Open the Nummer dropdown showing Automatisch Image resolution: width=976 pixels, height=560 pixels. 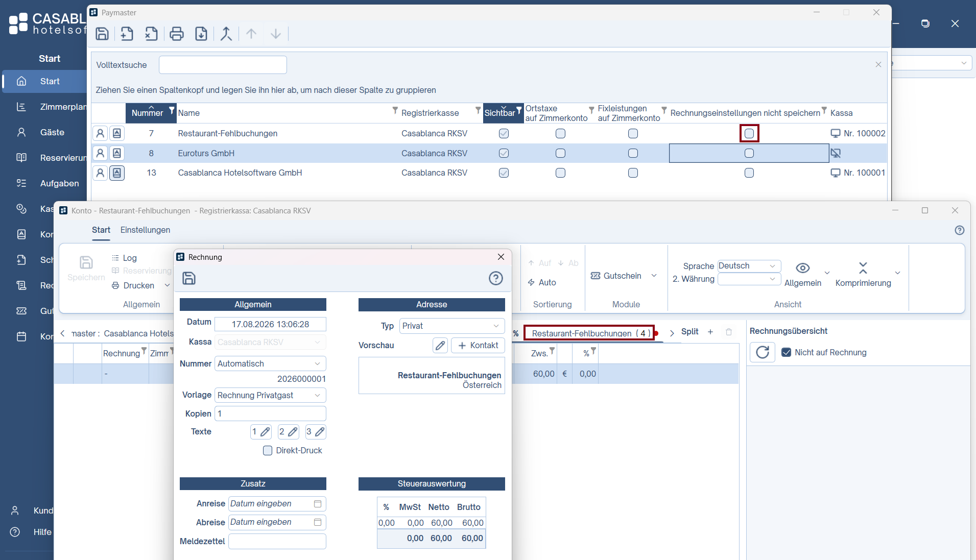[x=270, y=363]
